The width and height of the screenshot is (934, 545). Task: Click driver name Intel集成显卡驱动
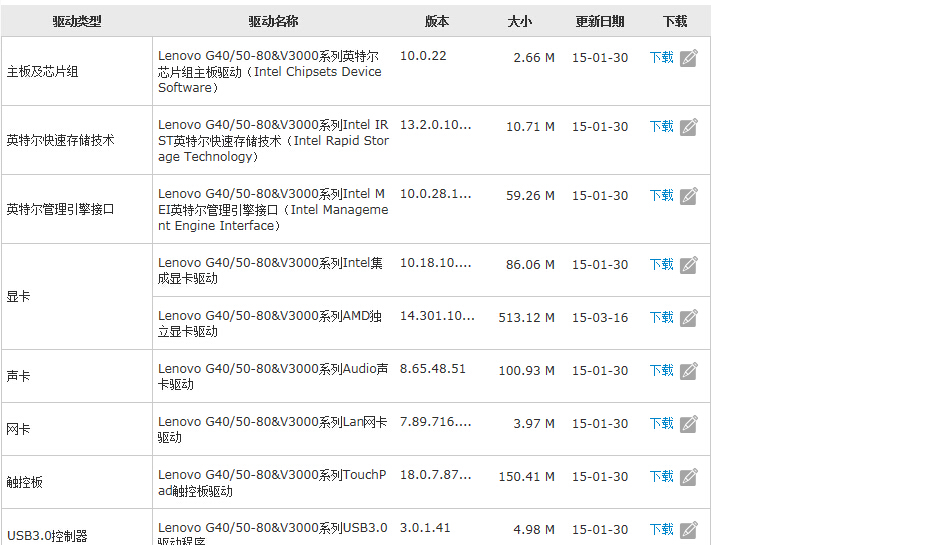click(270, 270)
